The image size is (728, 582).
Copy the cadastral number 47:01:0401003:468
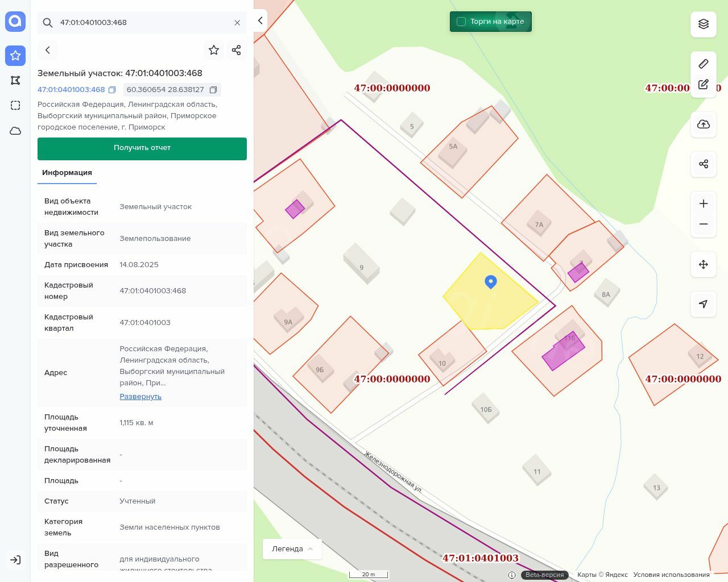(x=112, y=90)
